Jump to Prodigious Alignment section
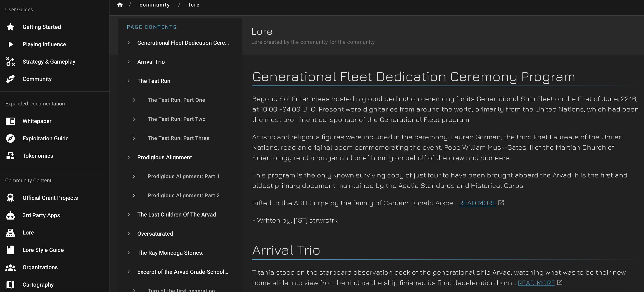 tap(164, 157)
